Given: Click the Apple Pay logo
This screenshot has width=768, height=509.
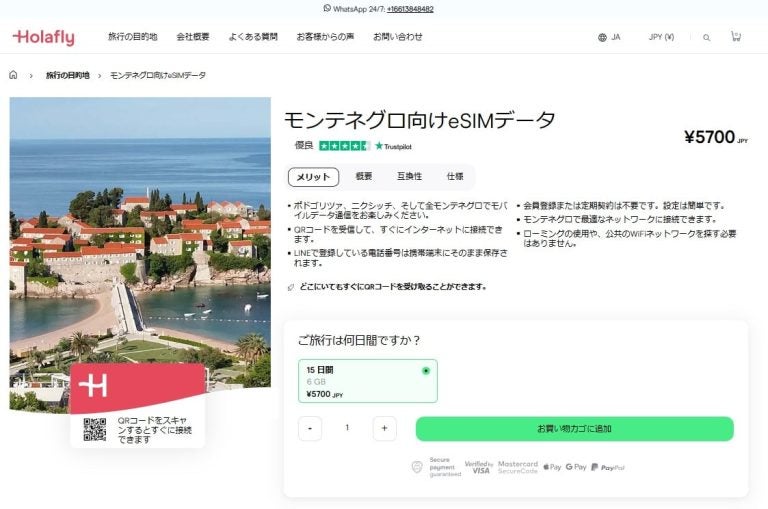Looking at the screenshot, I should 552,467.
